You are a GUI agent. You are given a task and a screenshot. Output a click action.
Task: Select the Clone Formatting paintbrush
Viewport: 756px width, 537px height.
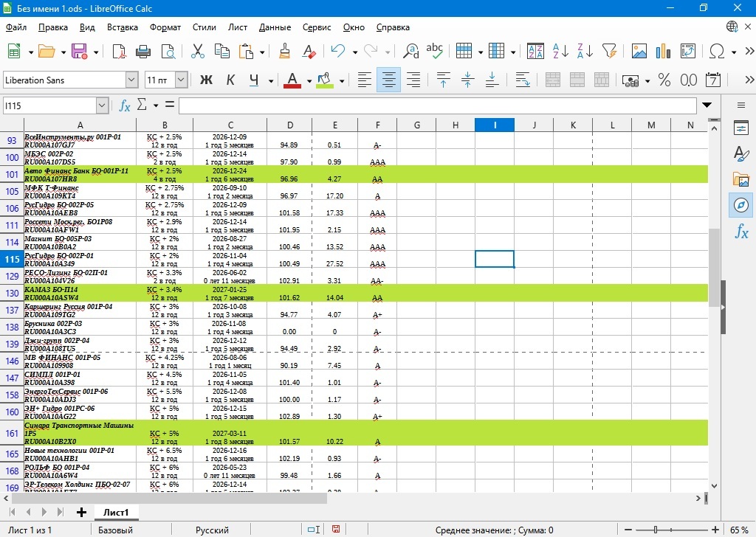[285, 51]
